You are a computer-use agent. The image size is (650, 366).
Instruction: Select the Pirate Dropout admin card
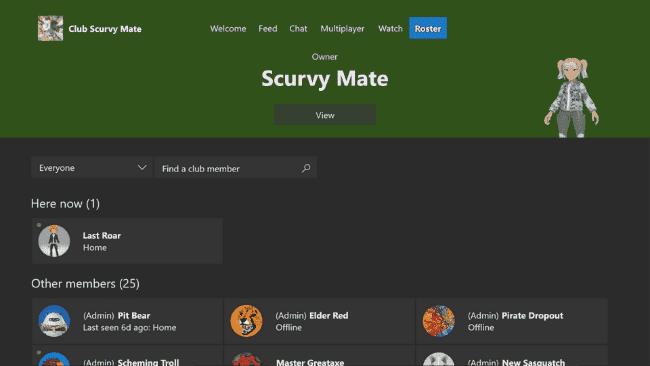pos(512,321)
